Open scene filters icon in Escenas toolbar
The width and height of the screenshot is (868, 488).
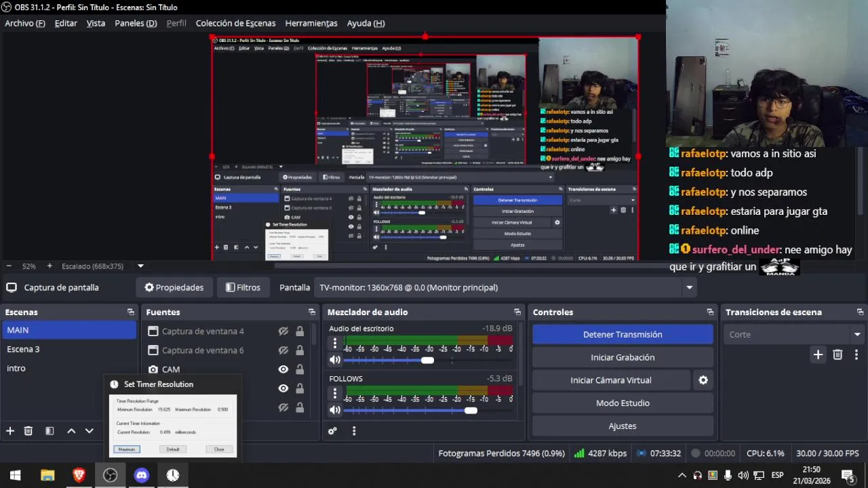pyautogui.click(x=50, y=431)
